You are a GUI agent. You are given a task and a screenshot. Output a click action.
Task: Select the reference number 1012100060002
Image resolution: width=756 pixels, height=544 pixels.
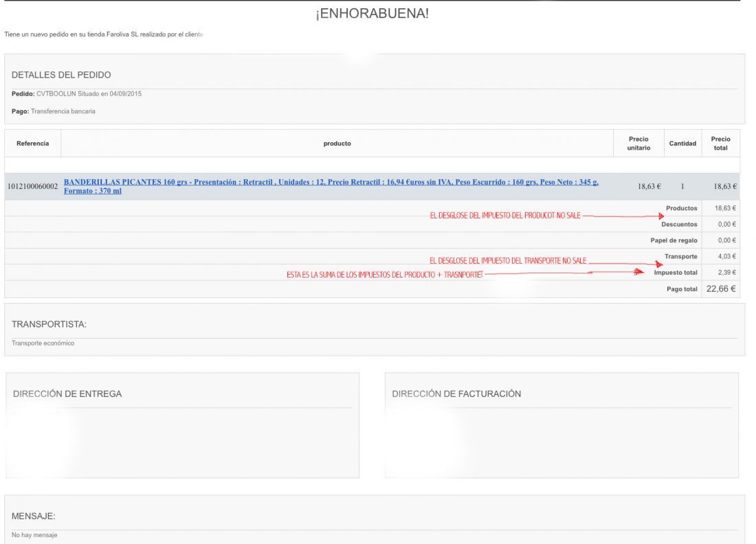point(33,186)
